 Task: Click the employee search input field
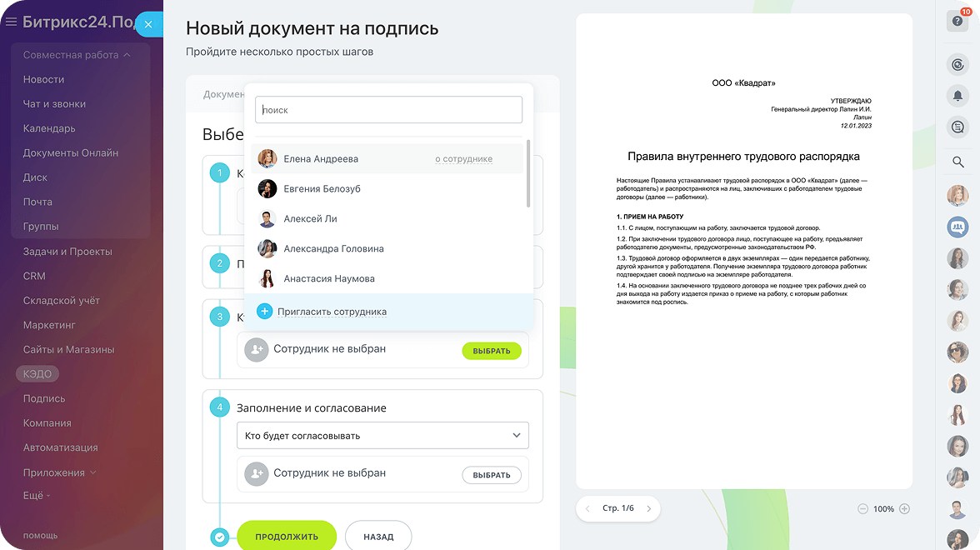click(x=388, y=110)
